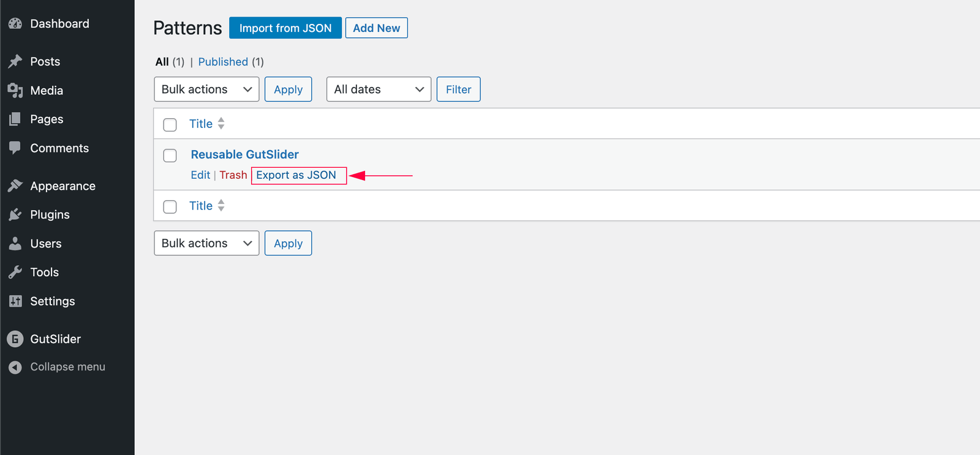Viewport: 980px width, 455px height.
Task: Check the select-all box in table header
Action: pos(170,125)
